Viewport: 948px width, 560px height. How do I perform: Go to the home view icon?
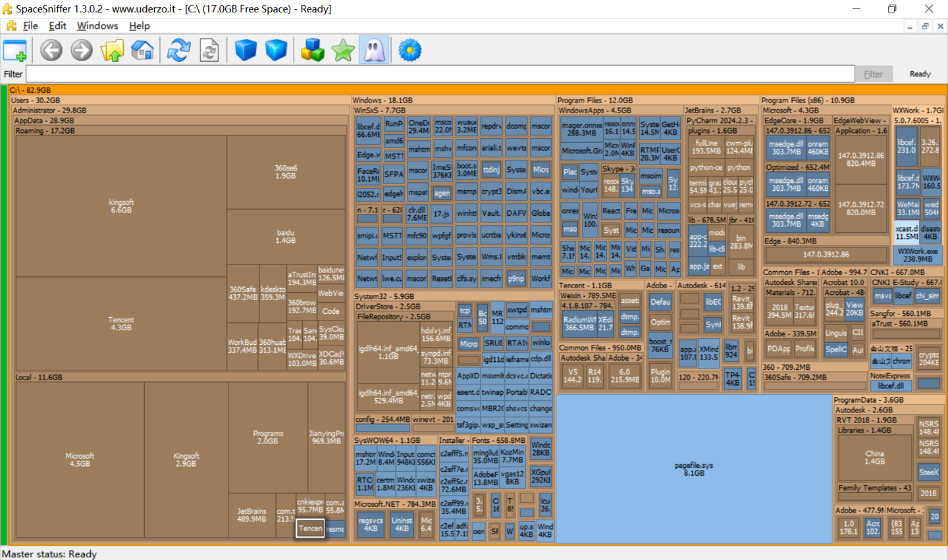coord(142,51)
